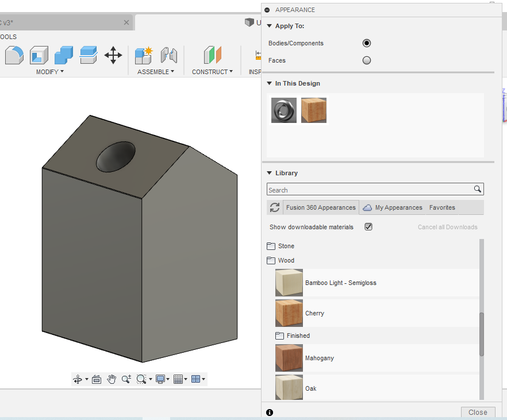The height and width of the screenshot is (420, 507).
Task: Select the Faces radio button
Action: pyautogui.click(x=366, y=60)
